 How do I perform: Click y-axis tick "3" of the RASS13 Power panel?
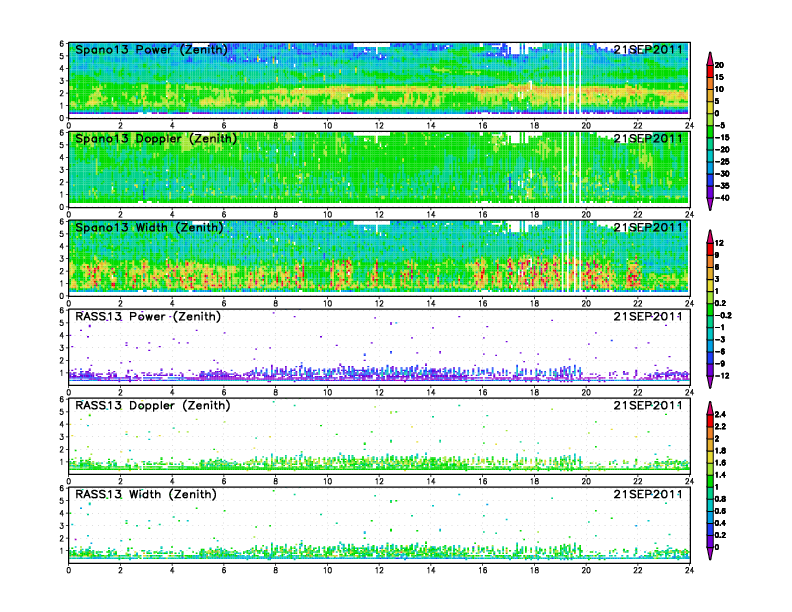(62, 348)
